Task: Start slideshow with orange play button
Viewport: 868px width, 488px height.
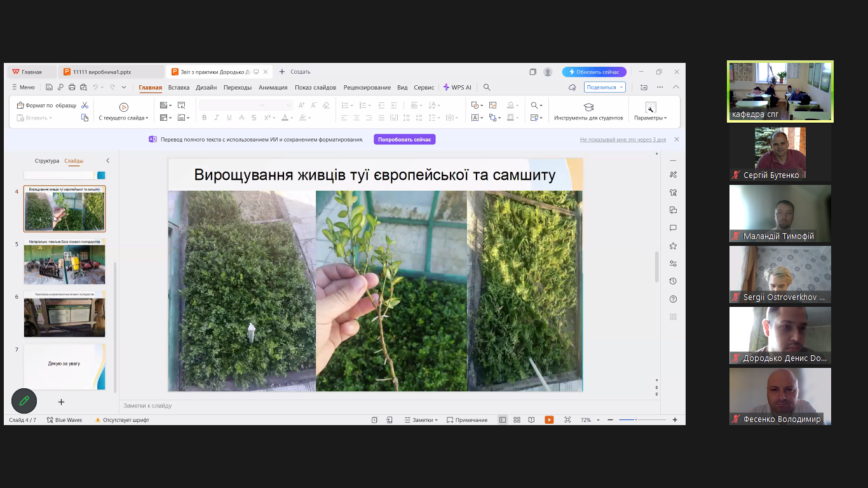Action: coord(549,420)
